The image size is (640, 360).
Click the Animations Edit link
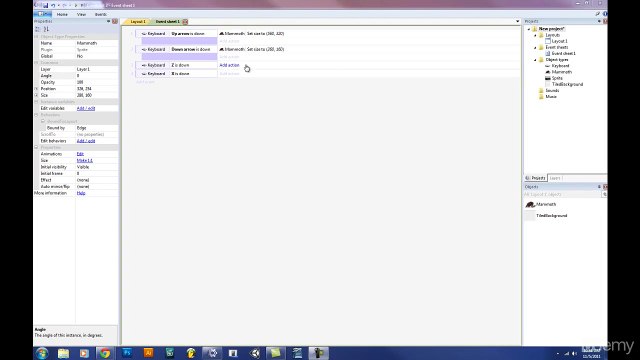pyautogui.click(x=80, y=154)
